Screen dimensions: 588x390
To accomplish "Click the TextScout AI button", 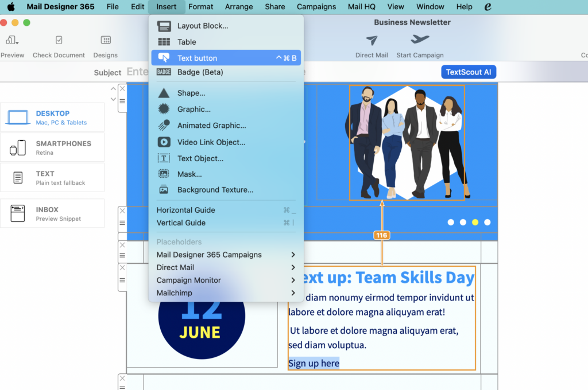I will (469, 72).
